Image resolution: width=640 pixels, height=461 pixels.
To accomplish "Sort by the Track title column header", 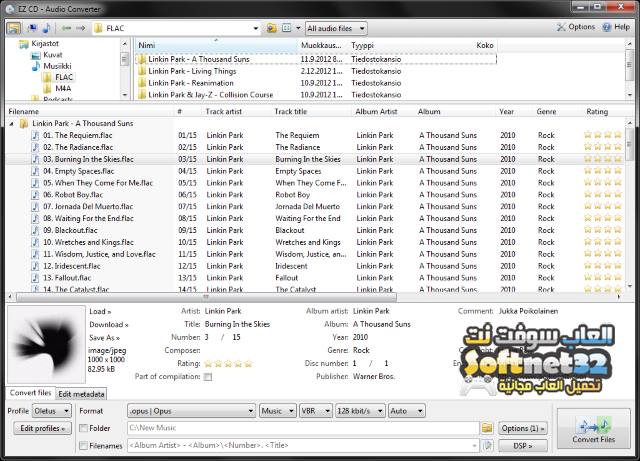I will click(x=311, y=111).
